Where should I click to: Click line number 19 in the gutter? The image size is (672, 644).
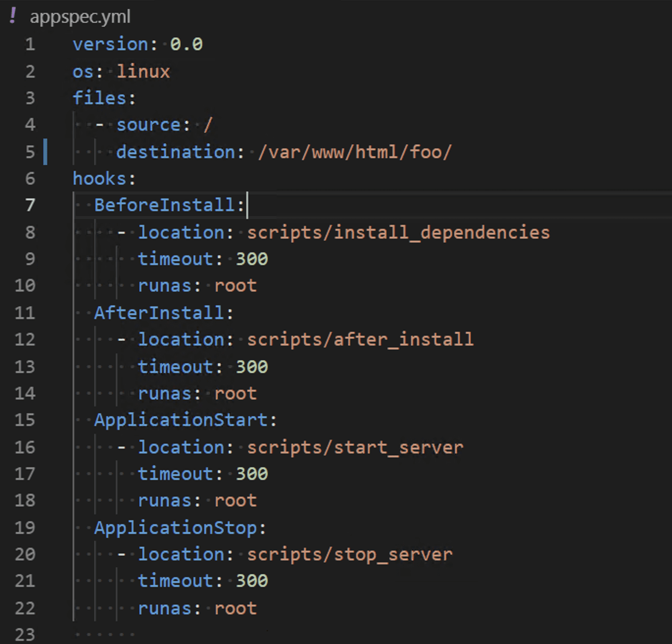click(25, 527)
